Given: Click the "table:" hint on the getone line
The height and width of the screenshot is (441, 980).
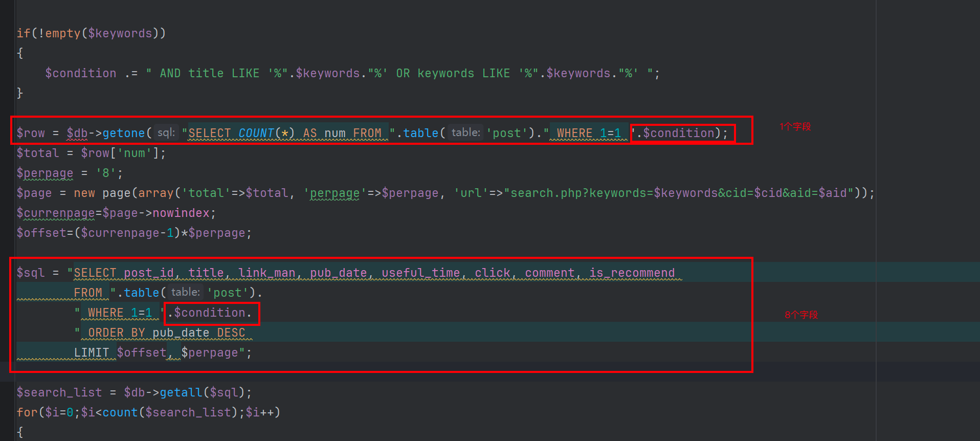Looking at the screenshot, I should click(466, 133).
